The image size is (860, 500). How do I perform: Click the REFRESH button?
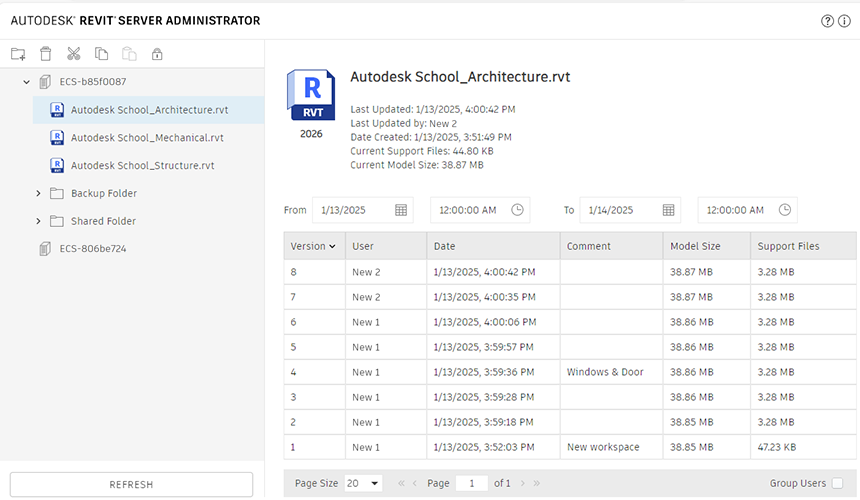click(131, 485)
